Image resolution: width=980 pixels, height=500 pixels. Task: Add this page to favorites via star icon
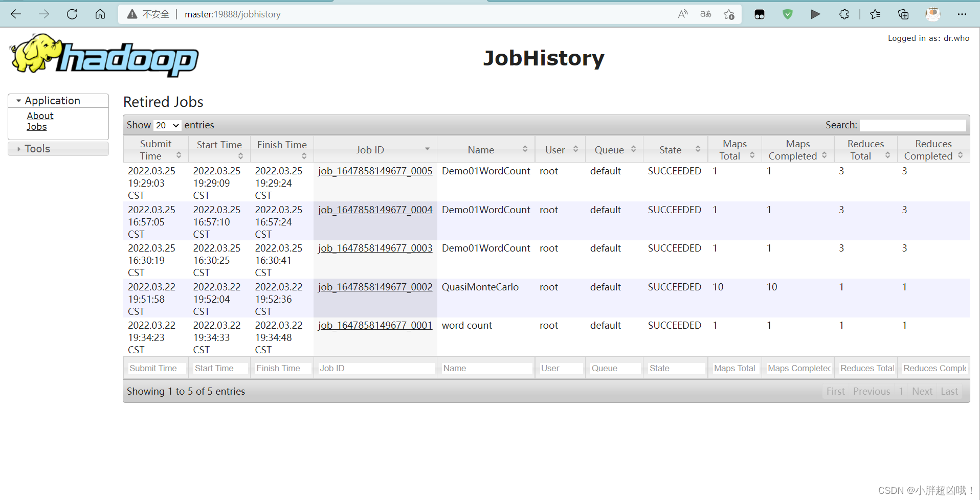coord(729,14)
